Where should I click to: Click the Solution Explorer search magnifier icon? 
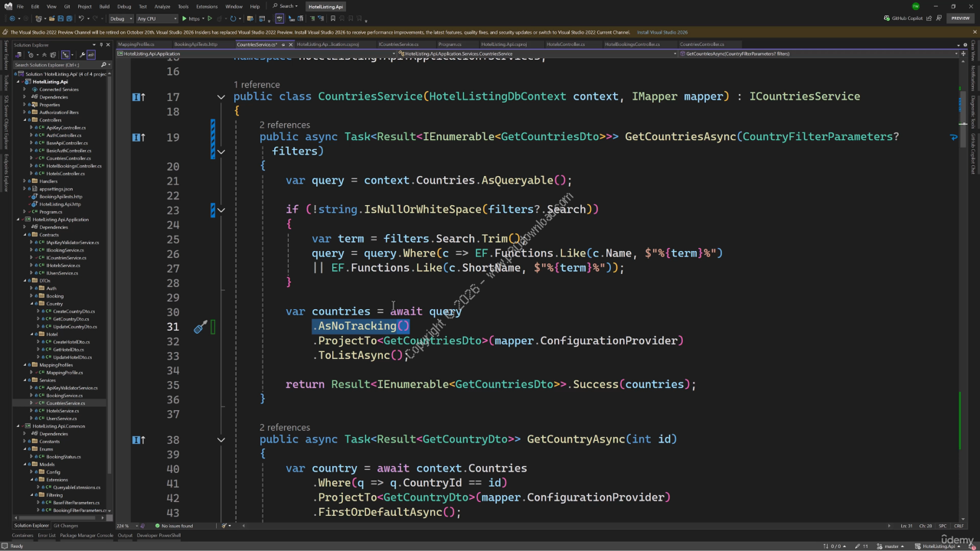(104, 65)
